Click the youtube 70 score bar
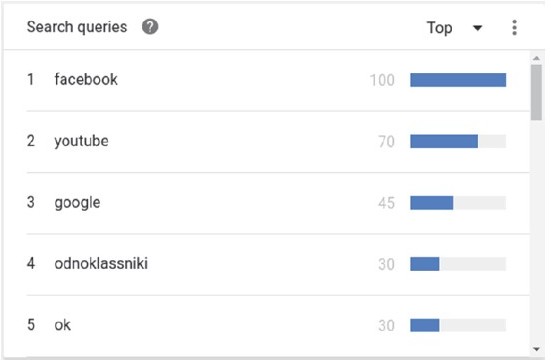Screen dimensions: 551x363 coord(458,141)
